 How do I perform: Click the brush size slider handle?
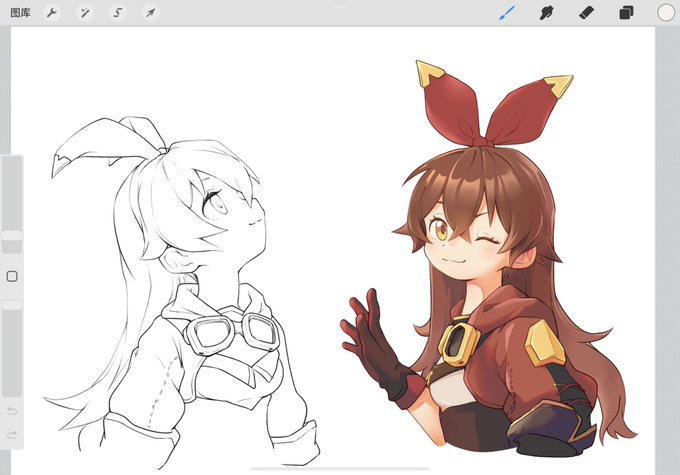(12, 236)
